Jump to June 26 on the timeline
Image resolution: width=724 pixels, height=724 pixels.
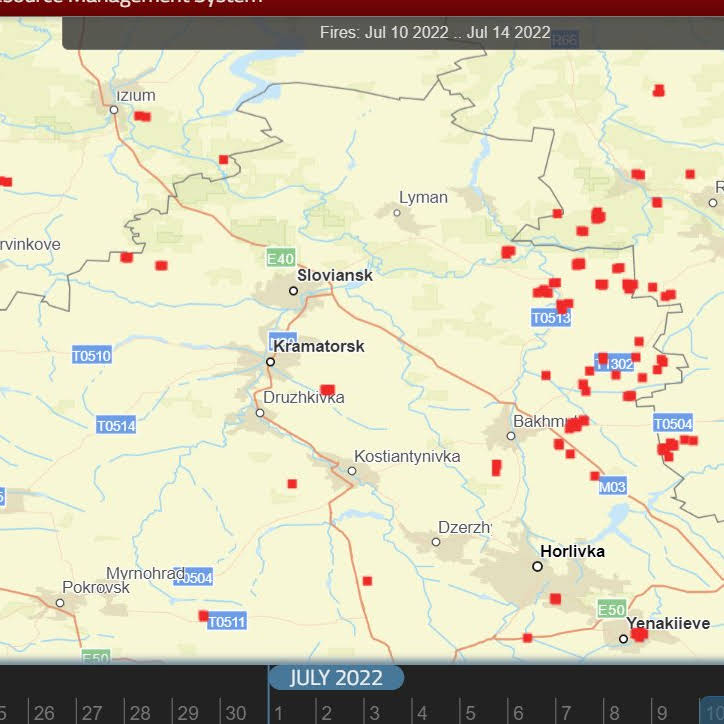coord(44,712)
